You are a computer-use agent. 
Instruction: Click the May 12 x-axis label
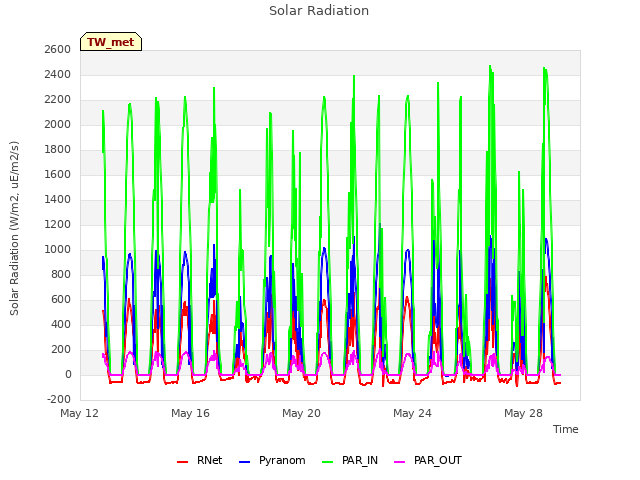tap(80, 413)
